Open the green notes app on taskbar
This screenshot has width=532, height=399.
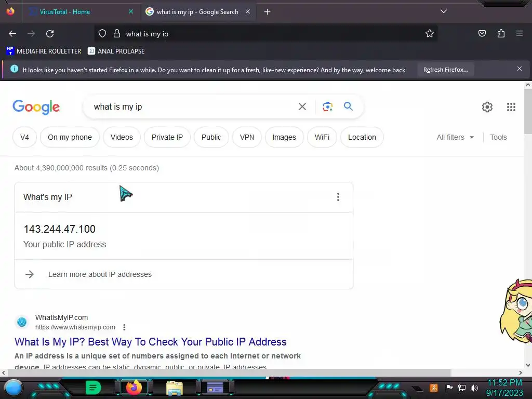point(94,388)
